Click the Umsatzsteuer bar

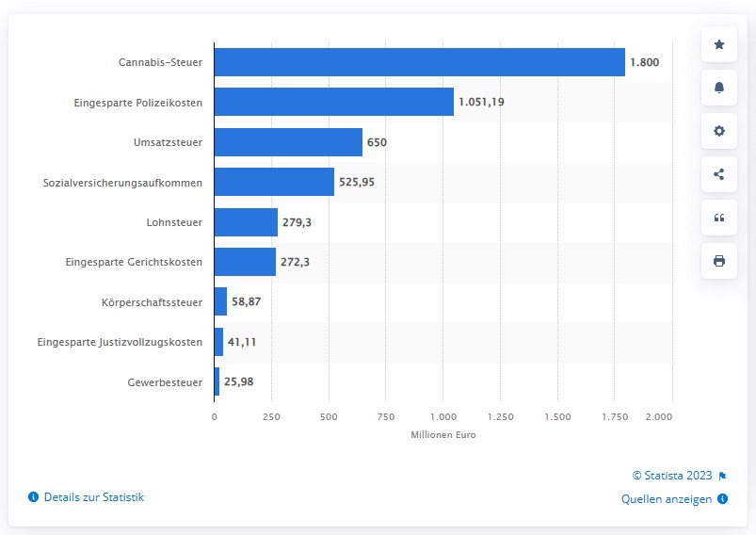[288, 142]
